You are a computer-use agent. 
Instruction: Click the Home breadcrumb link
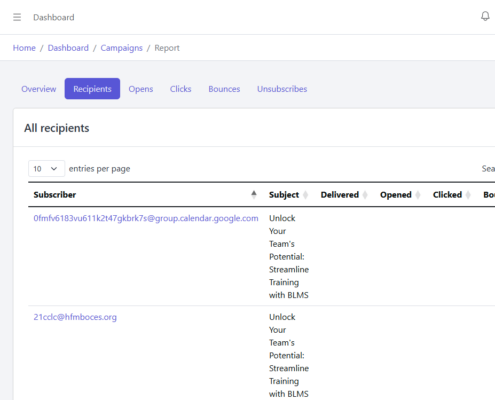click(x=24, y=48)
